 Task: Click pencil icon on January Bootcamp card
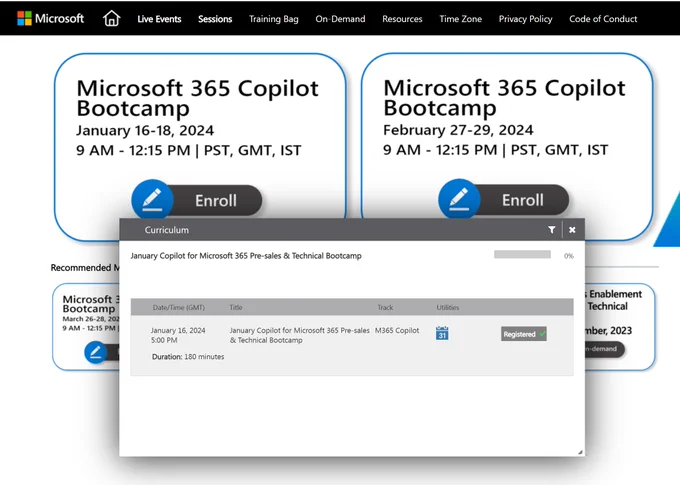[152, 200]
